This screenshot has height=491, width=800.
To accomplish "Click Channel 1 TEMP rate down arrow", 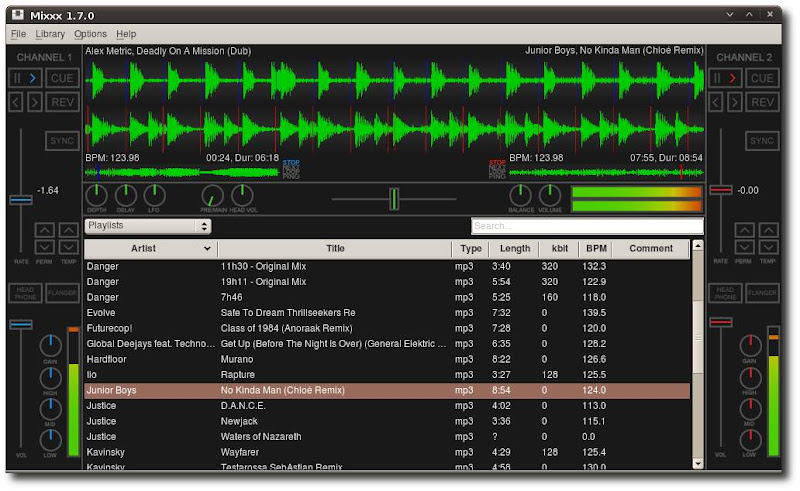I will (x=68, y=248).
